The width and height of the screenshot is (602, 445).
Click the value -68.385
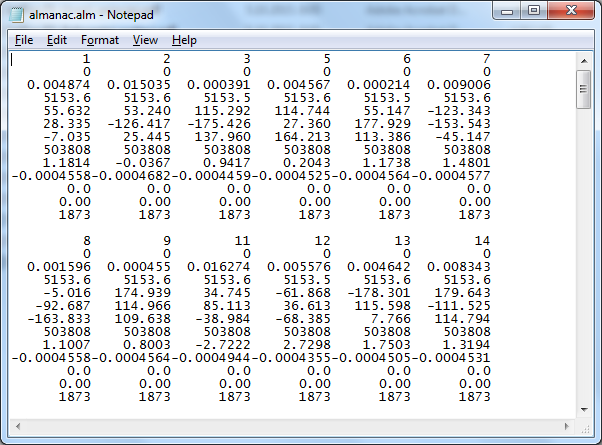[303, 319]
